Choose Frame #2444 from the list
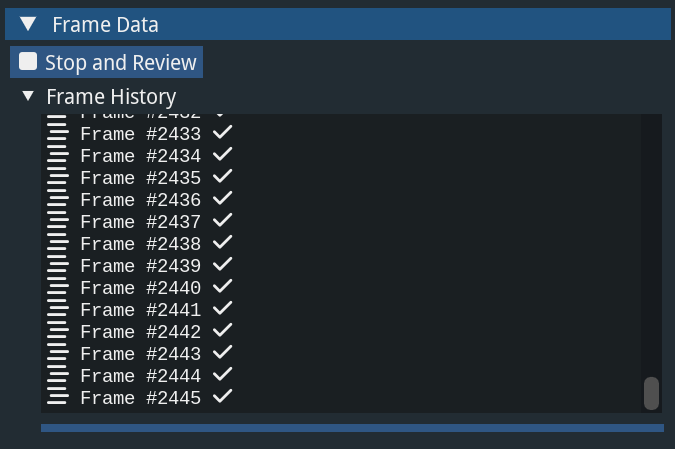Screen dimensions: 675x449 (x=140, y=376)
